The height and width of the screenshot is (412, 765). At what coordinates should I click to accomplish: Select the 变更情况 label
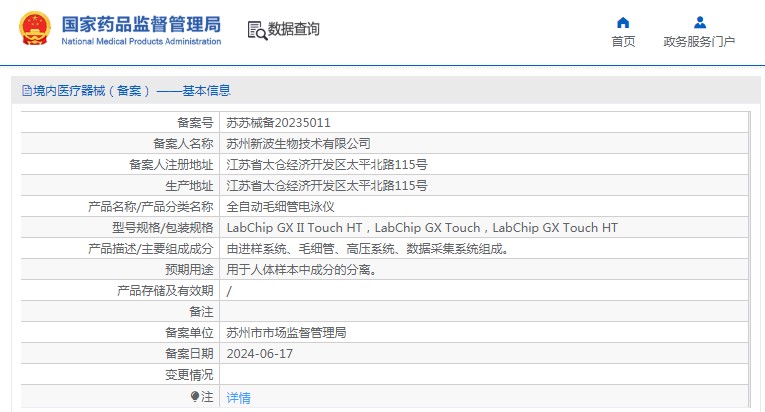[189, 374]
